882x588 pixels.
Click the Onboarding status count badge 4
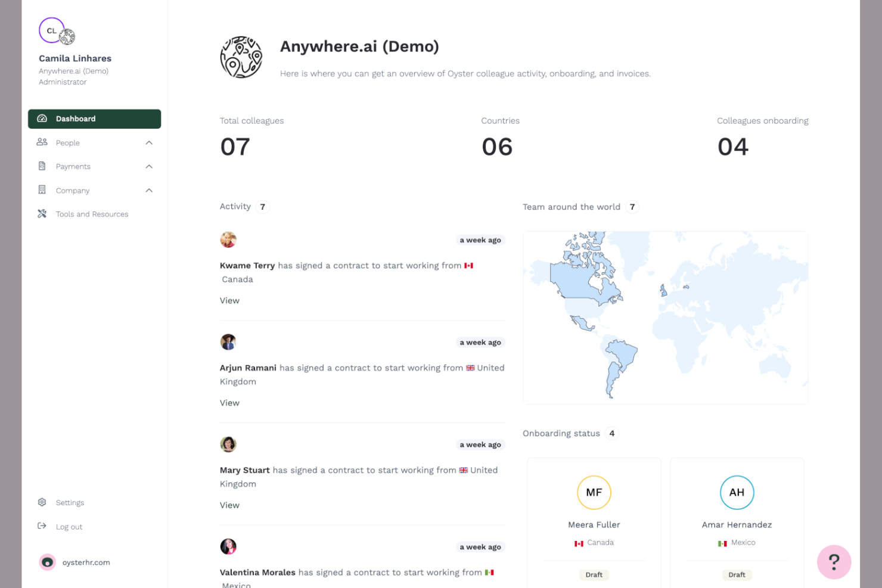[x=611, y=433]
